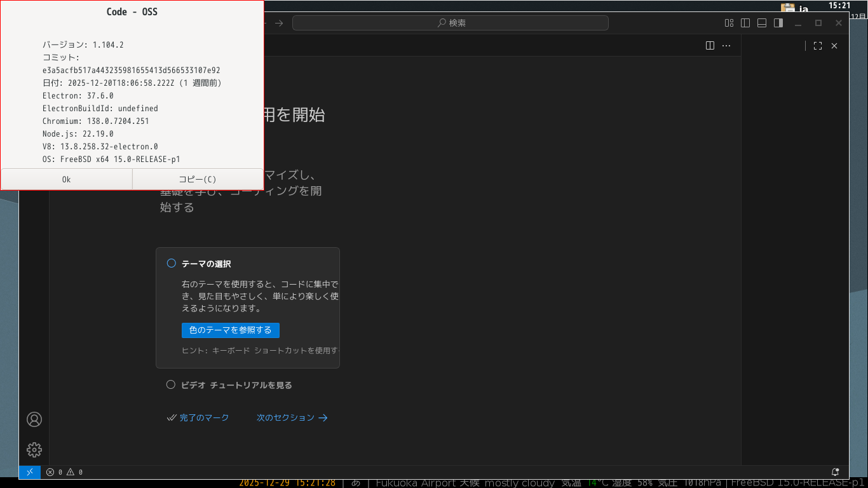Screen dimensions: 868x488
Task: Click the 検索 command center search box
Action: point(451,23)
